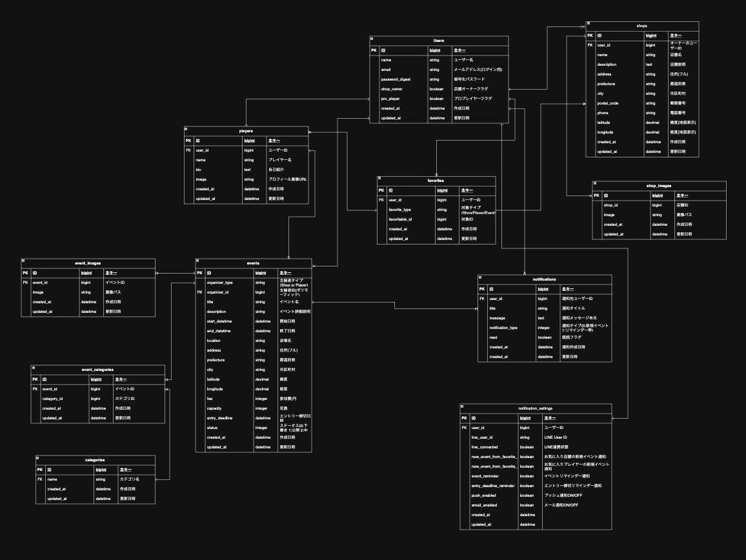
Task: Collapse the events table using its corner icon
Action: [x=197, y=261]
